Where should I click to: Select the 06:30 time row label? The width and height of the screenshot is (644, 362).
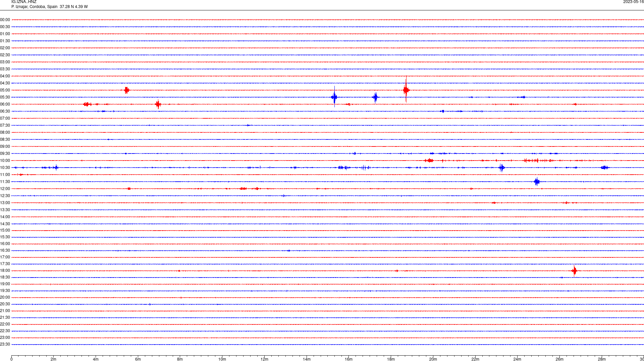5,111
